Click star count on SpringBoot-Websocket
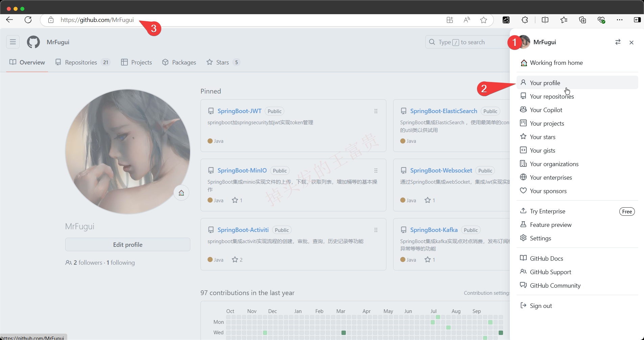 click(x=430, y=200)
